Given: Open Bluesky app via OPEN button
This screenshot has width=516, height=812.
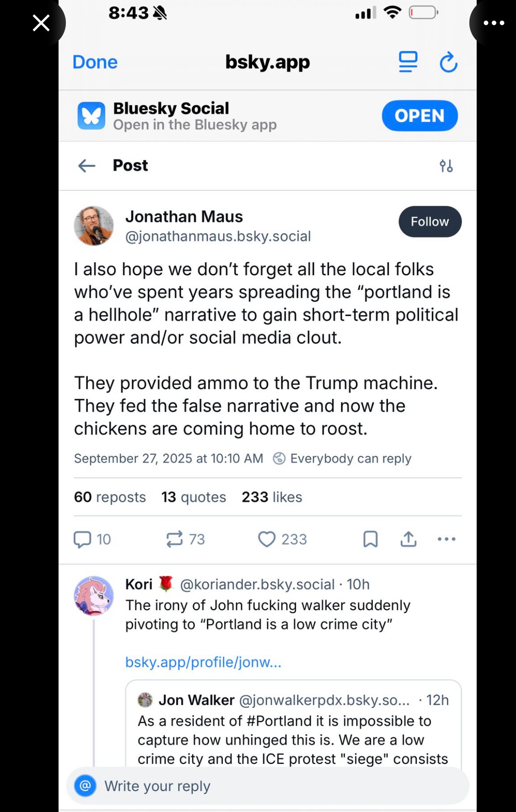Looking at the screenshot, I should click(x=419, y=116).
